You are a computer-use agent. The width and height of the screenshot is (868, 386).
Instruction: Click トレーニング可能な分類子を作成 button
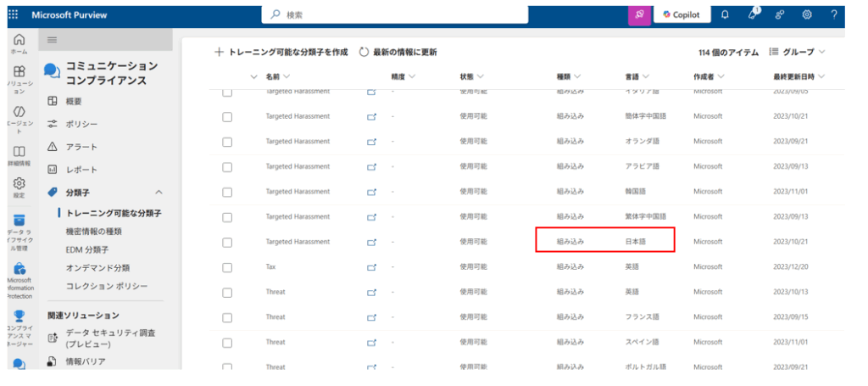tap(281, 52)
